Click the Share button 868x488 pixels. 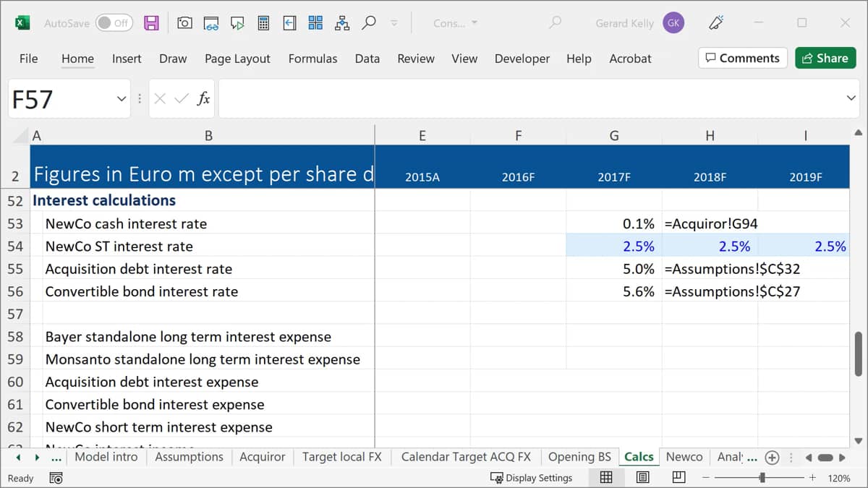pyautogui.click(x=825, y=59)
